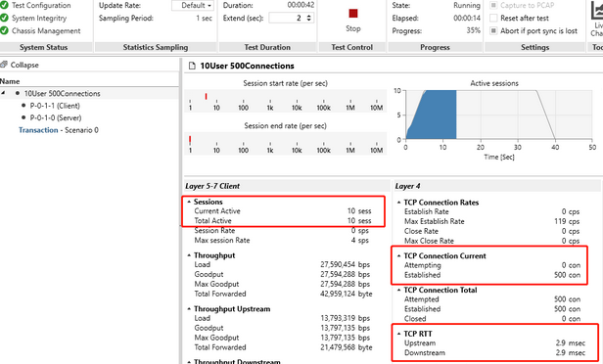Click the System Integrity status label
This screenshot has width=603, height=364.
39,18
